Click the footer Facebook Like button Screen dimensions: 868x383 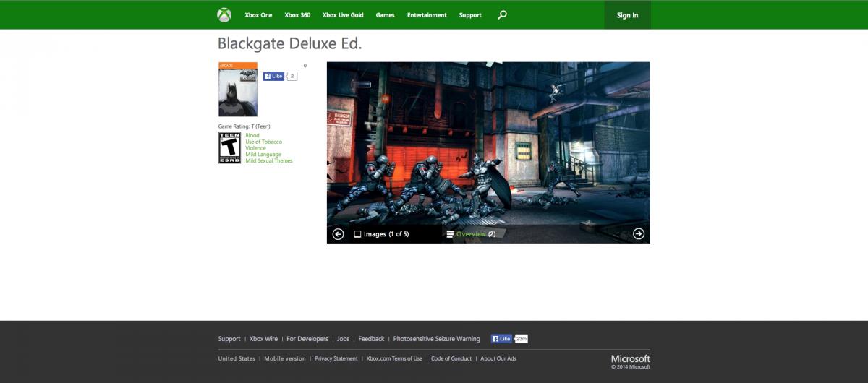501,338
